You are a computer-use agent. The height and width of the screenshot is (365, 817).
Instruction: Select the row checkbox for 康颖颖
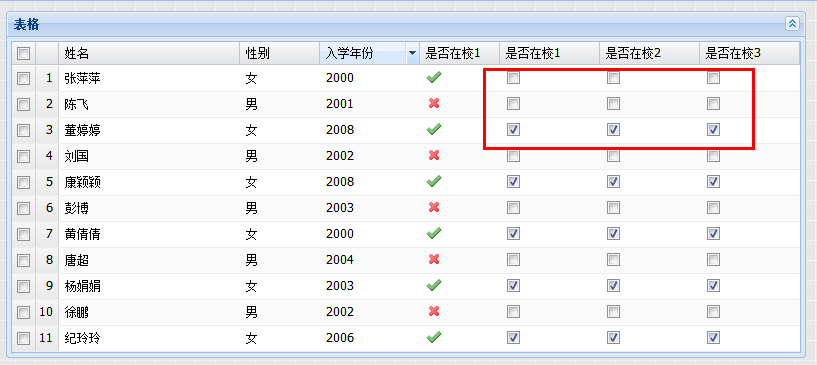(23, 182)
